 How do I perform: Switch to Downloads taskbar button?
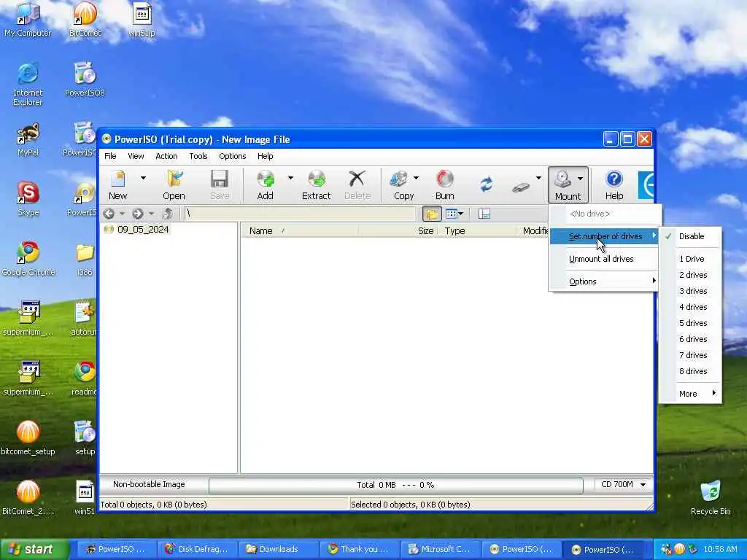click(x=278, y=549)
